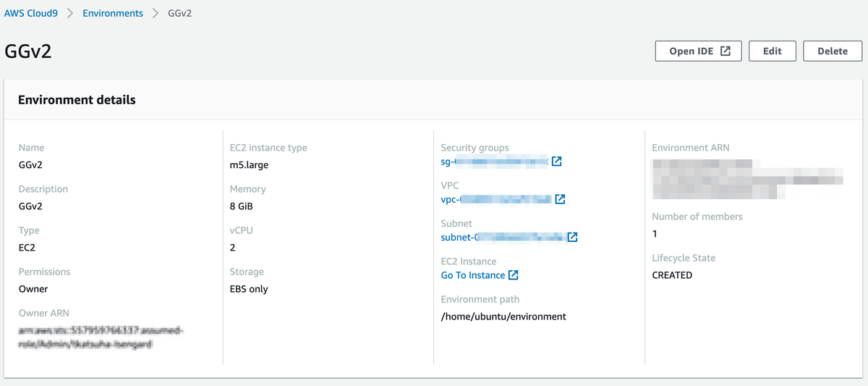Open the security group sg- link
The width and height of the screenshot is (868, 386).
(495, 161)
